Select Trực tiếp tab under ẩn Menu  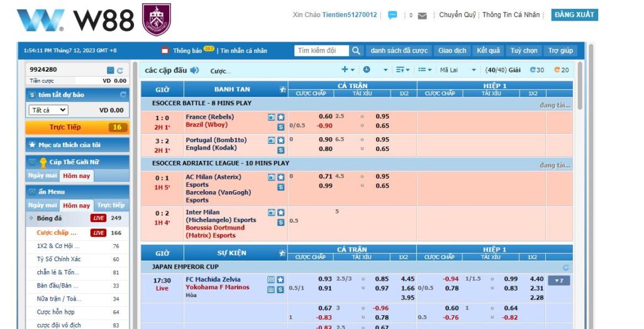(111, 205)
